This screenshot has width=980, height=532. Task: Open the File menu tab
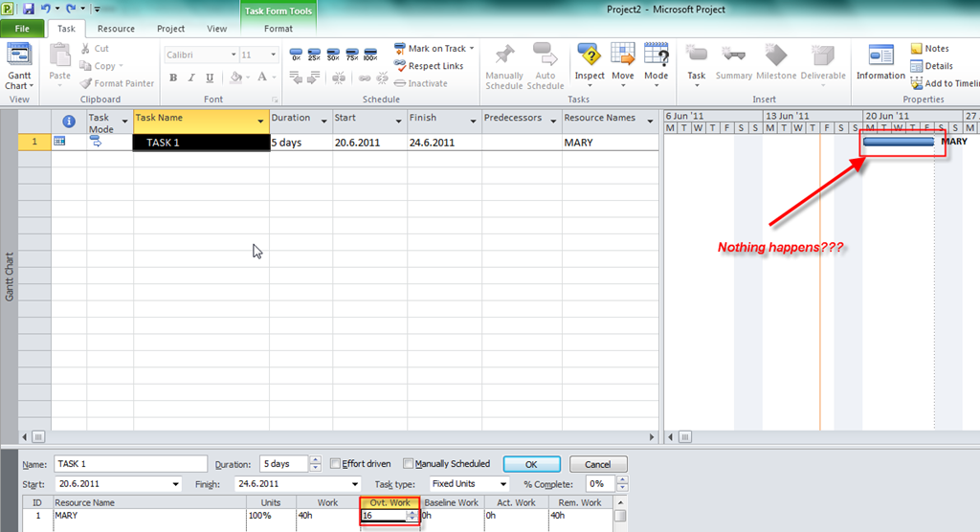[x=22, y=29]
